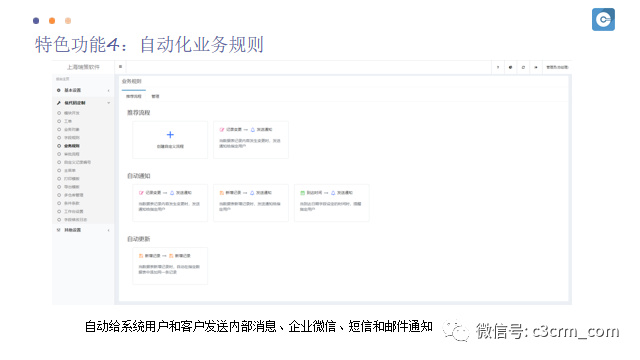Open 多仓库管理 in the sidebar

(74, 195)
